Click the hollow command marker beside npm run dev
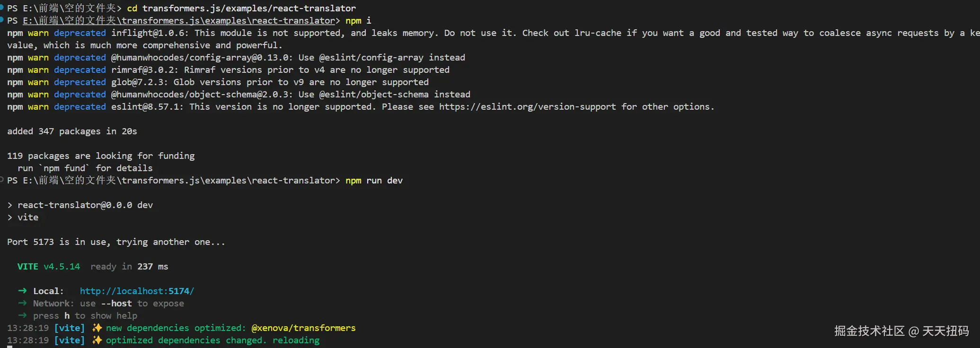This screenshot has height=348, width=980. [x=2, y=179]
